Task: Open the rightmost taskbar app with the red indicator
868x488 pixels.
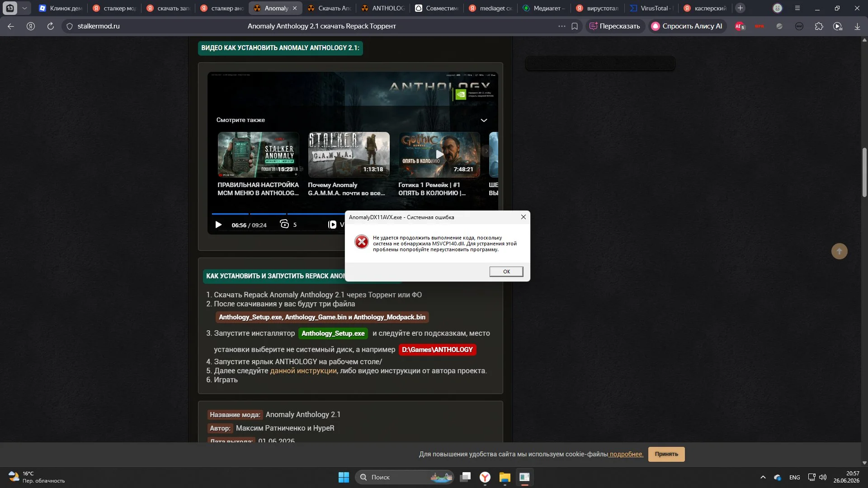Action: (x=524, y=477)
